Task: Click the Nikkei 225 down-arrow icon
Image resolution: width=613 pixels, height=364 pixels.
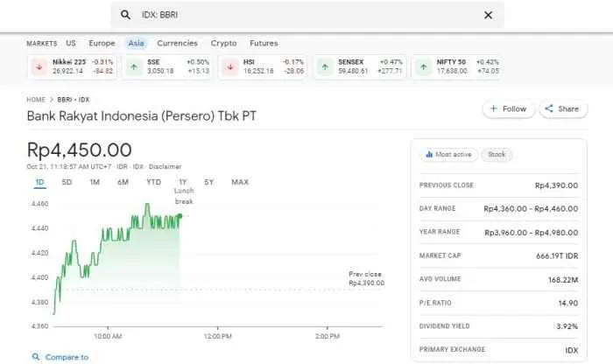Action: pyautogui.click(x=39, y=66)
